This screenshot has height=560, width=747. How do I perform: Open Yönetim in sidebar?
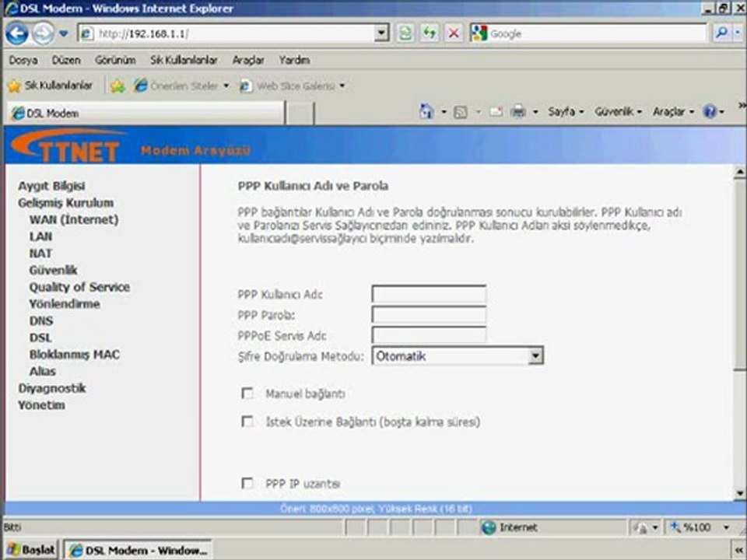[x=41, y=405]
